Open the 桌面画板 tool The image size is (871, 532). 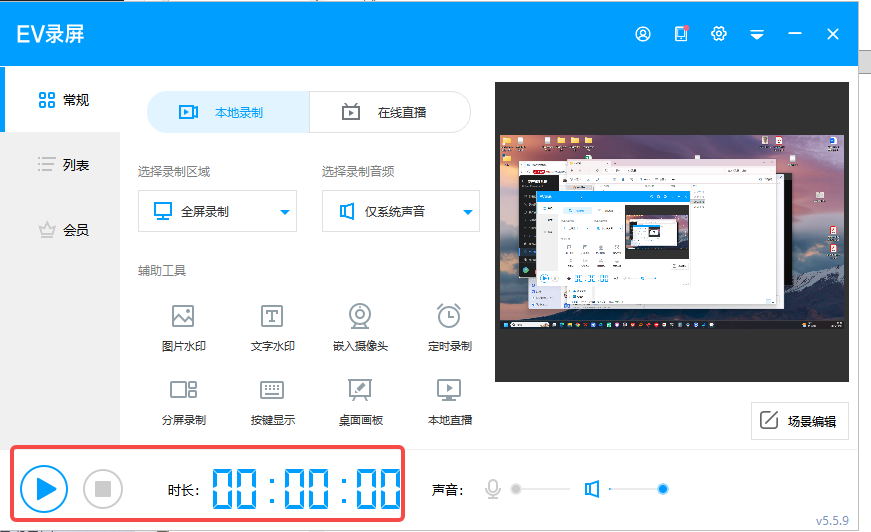tap(361, 402)
